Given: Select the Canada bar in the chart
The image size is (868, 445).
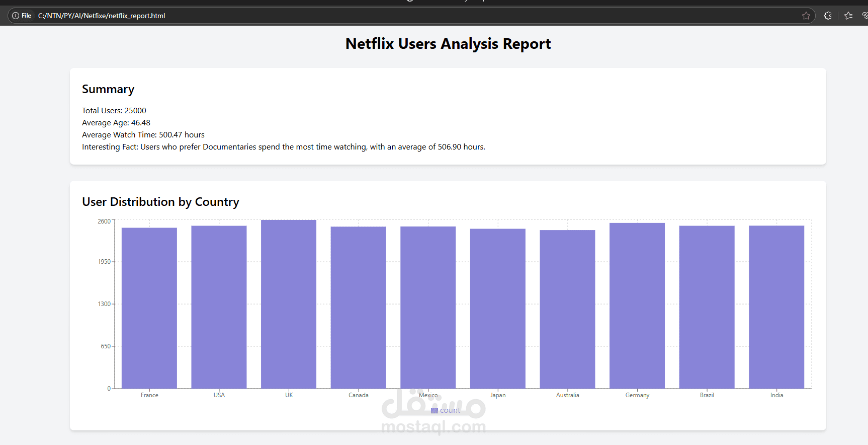Looking at the screenshot, I should 359,308.
